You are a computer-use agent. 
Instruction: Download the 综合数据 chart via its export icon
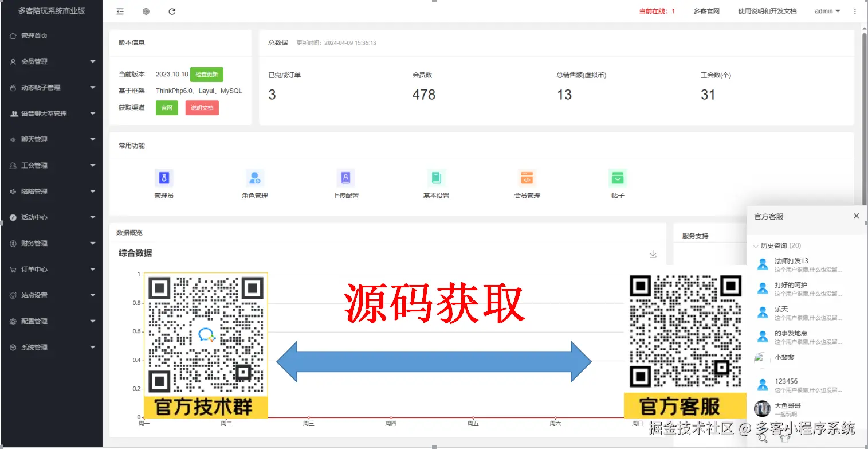click(653, 254)
